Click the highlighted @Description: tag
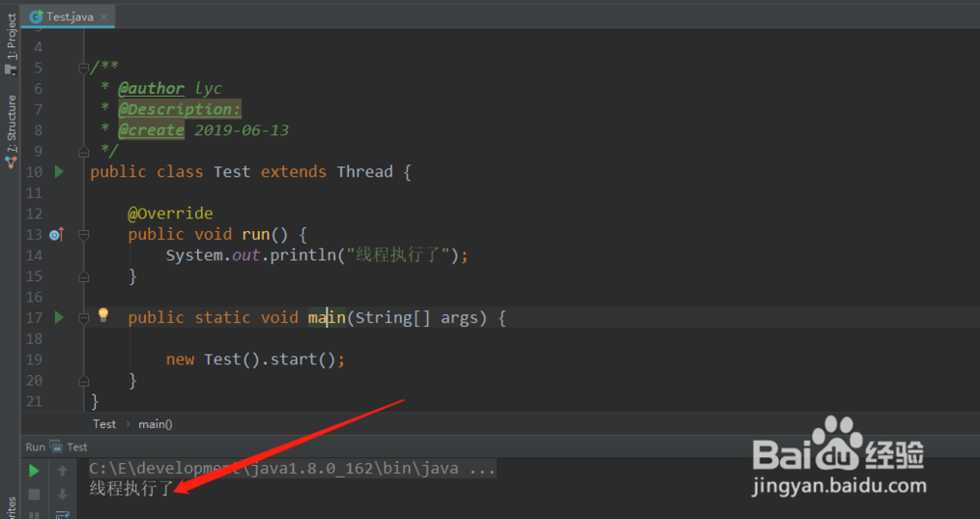980x519 pixels. click(179, 110)
